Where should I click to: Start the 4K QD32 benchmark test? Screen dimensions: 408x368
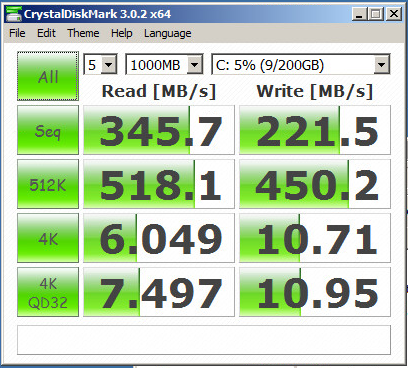(x=48, y=292)
